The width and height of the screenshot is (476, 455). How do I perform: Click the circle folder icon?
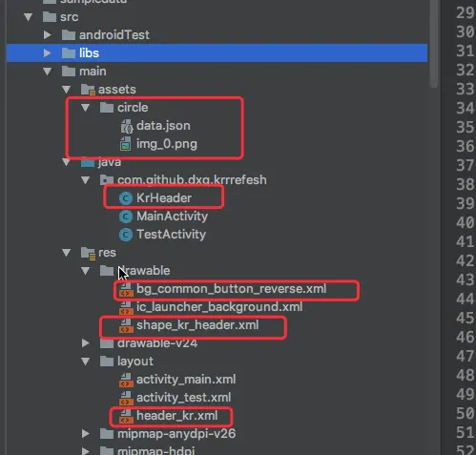point(107,108)
